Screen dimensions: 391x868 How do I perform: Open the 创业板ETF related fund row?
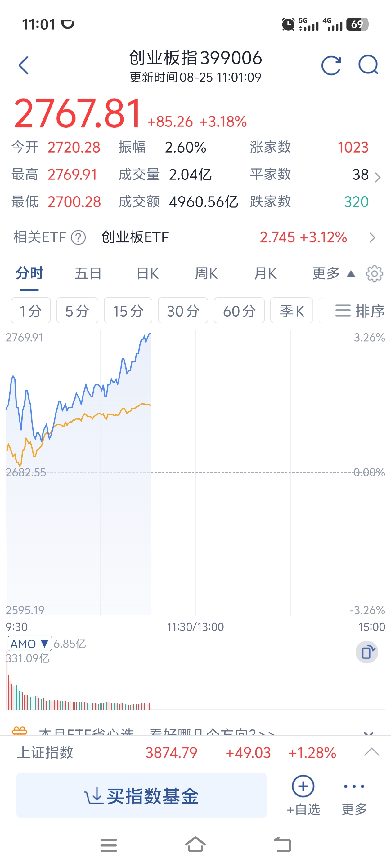coord(195,237)
